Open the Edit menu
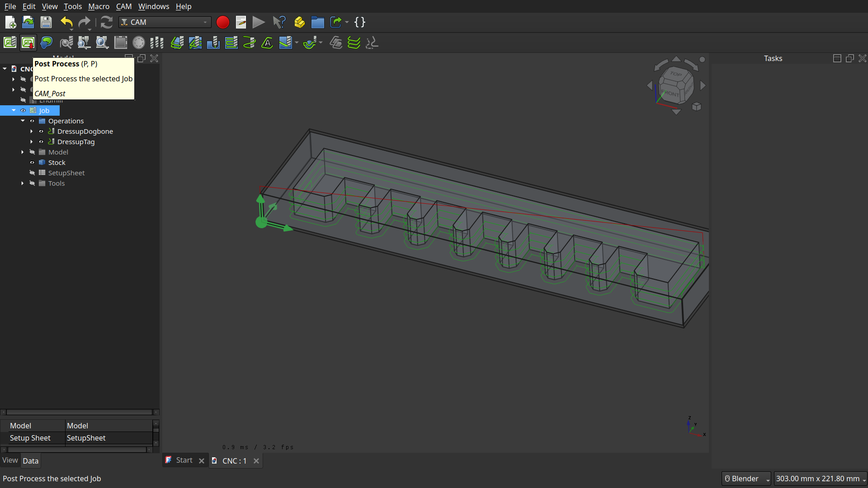 [x=29, y=6]
